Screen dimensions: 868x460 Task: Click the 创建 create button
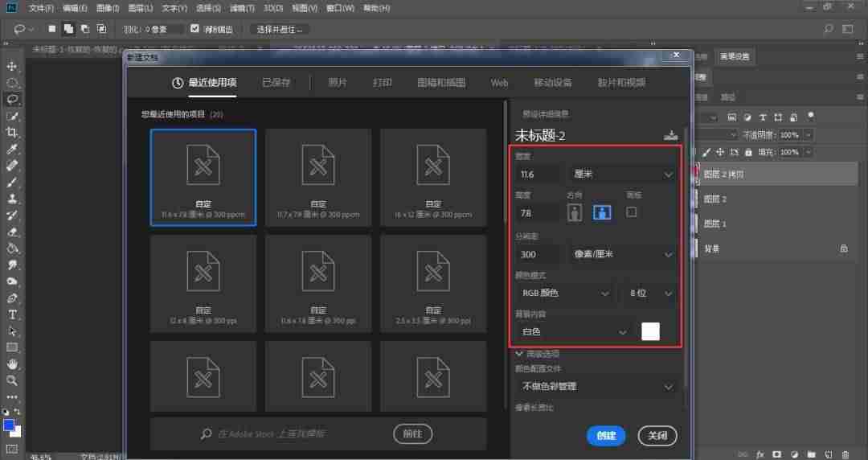[x=606, y=436]
